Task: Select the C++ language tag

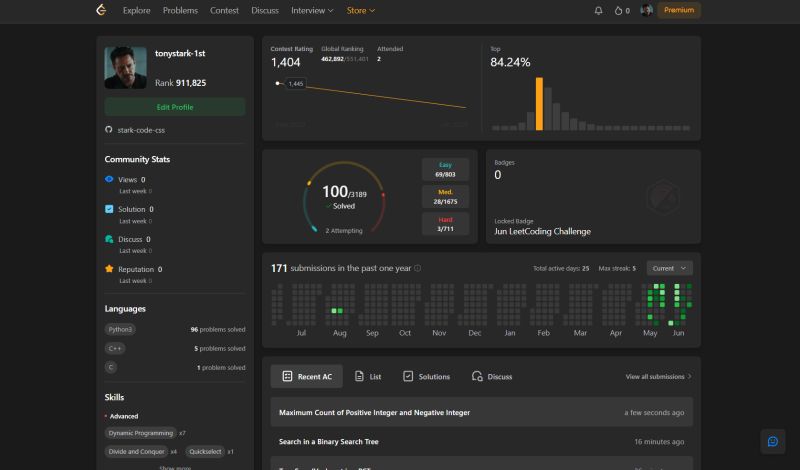Action: pos(115,348)
